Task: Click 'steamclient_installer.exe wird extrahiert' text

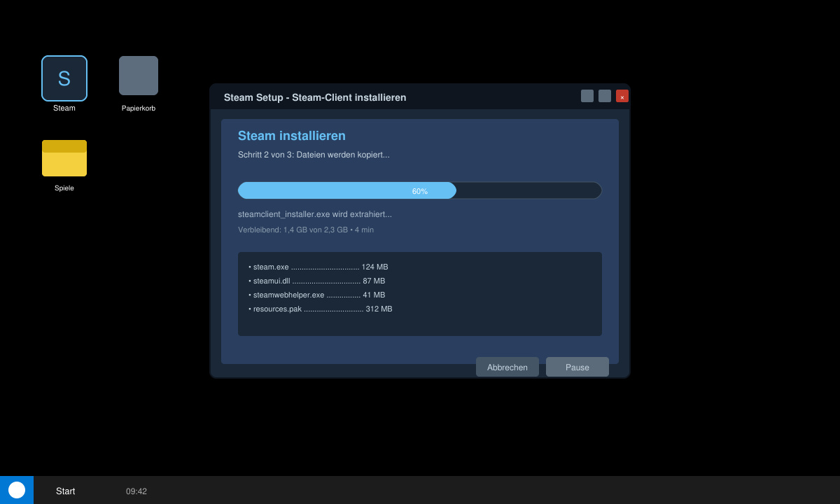Action: tap(315, 214)
